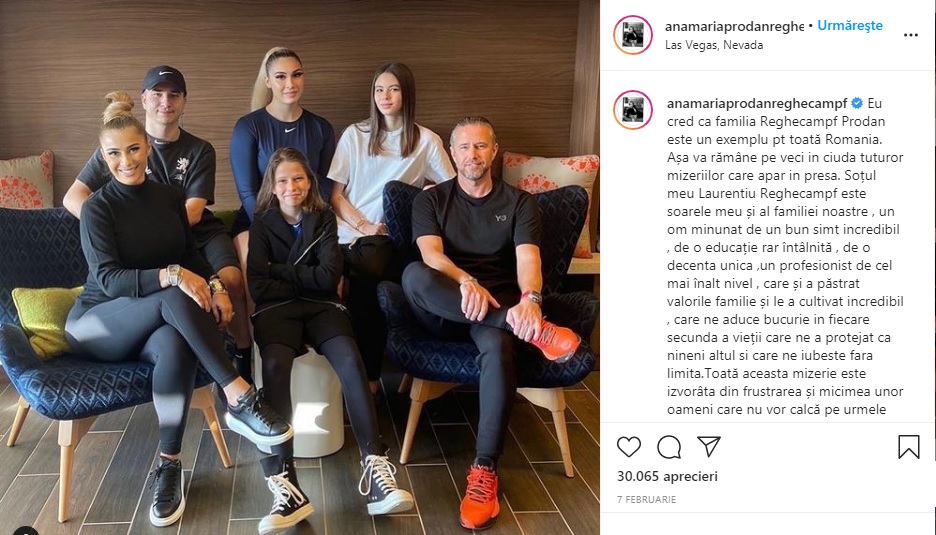This screenshot has height=535, width=936.
Task: Click the verified badge next to username
Action: click(x=857, y=103)
